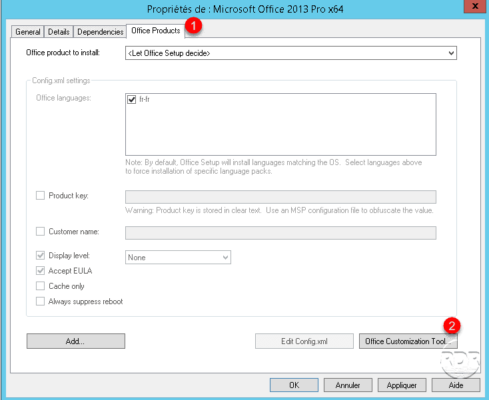489x400 pixels.
Task: Click the Product key input field
Action: (x=281, y=197)
